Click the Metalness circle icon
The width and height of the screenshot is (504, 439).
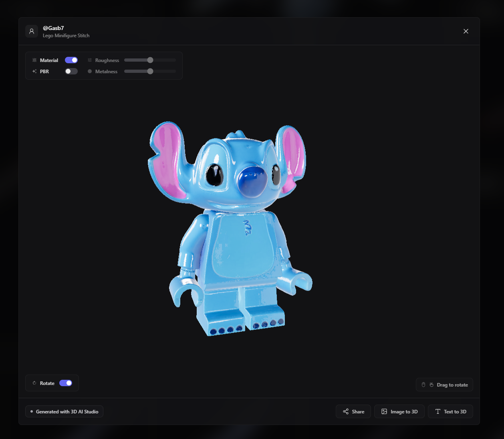pyautogui.click(x=89, y=71)
